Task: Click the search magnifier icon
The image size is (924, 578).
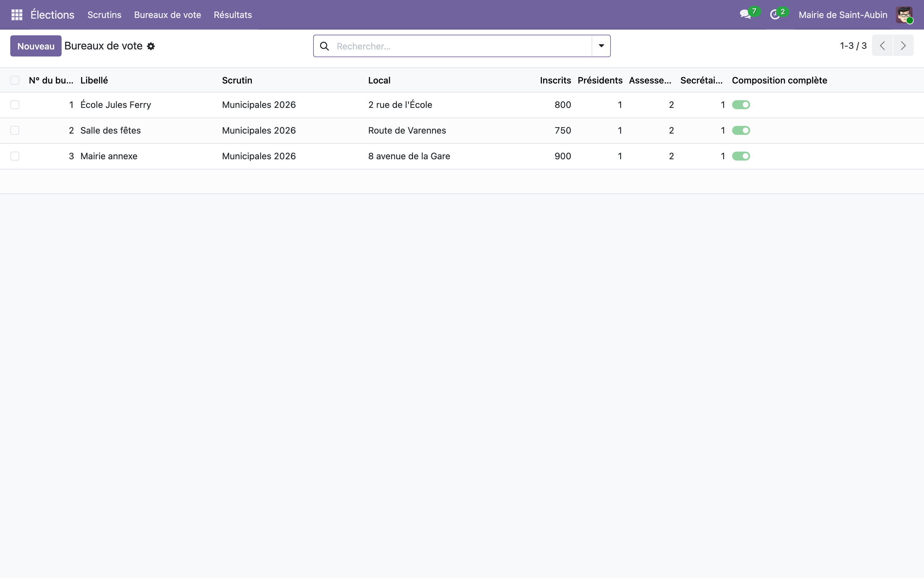Action: [324, 46]
